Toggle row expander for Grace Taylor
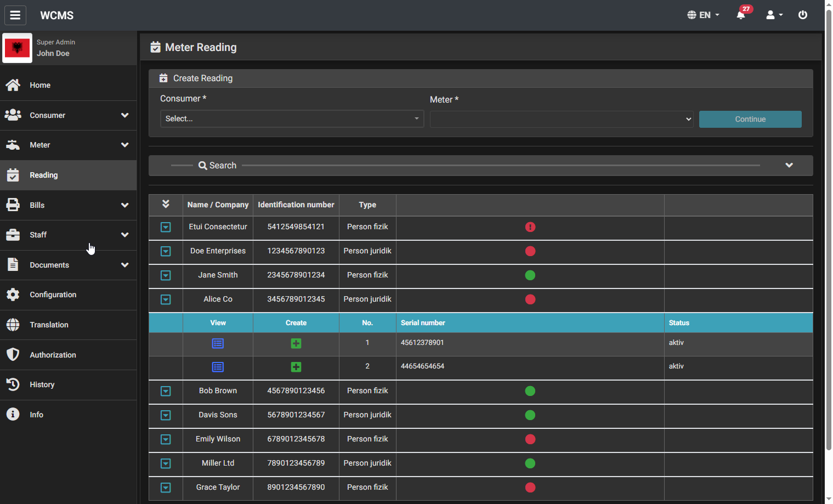This screenshot has width=833, height=504. (166, 488)
